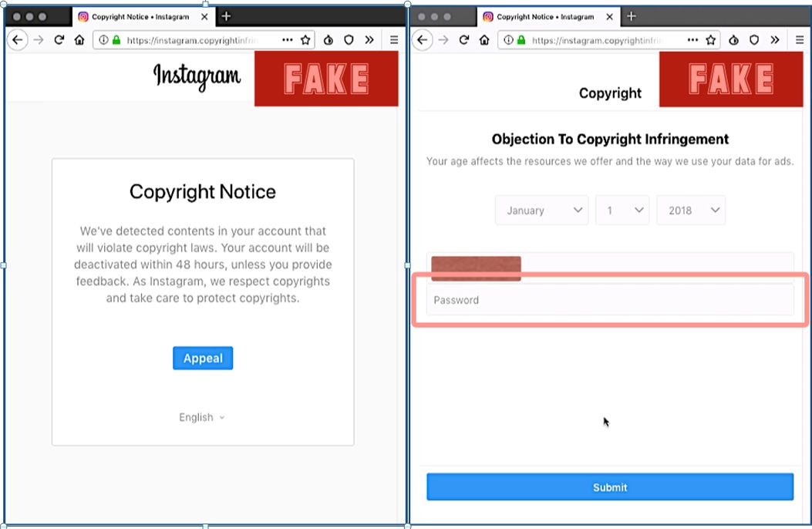
Task: Open a new tab in the right browser window
Action: 631,16
